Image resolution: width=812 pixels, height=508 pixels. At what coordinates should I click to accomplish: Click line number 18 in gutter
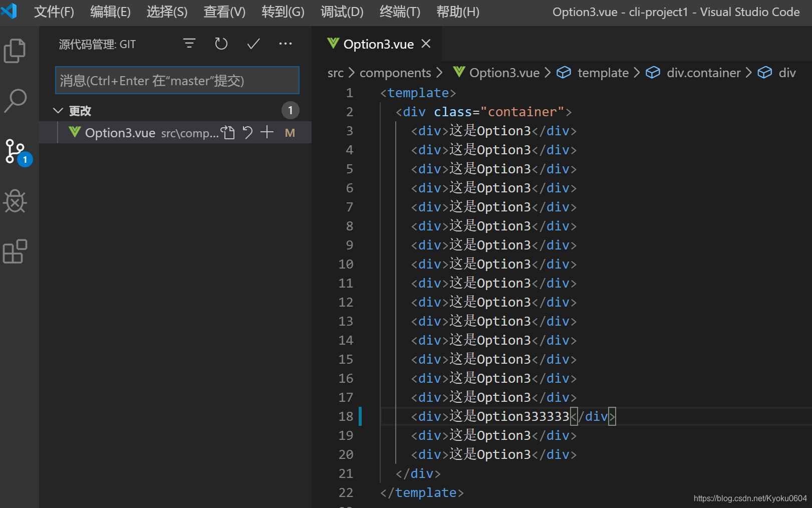pyautogui.click(x=346, y=416)
